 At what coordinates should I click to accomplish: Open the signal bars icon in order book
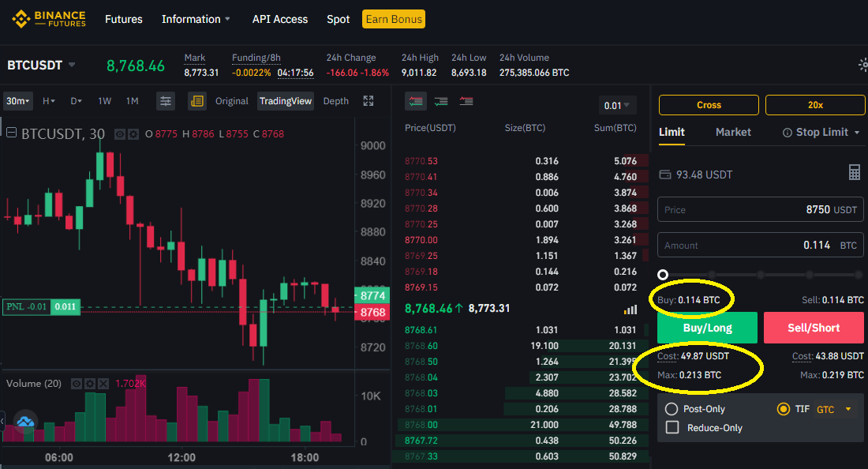[630, 310]
